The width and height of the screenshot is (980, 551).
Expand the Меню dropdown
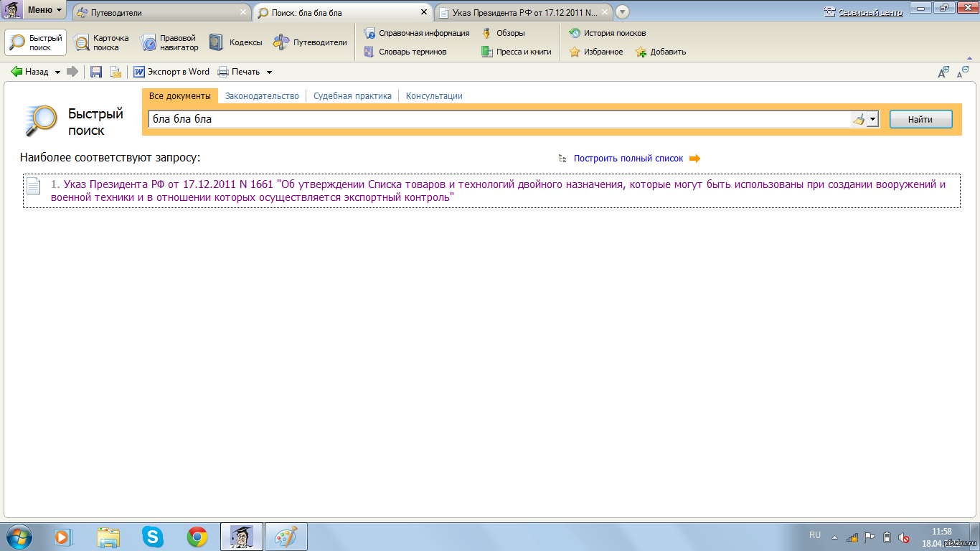click(44, 10)
